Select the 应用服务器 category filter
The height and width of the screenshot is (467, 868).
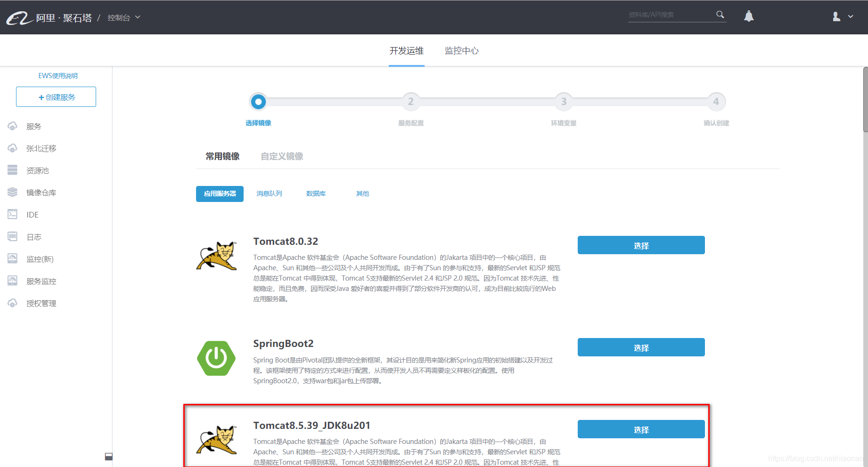tap(220, 194)
